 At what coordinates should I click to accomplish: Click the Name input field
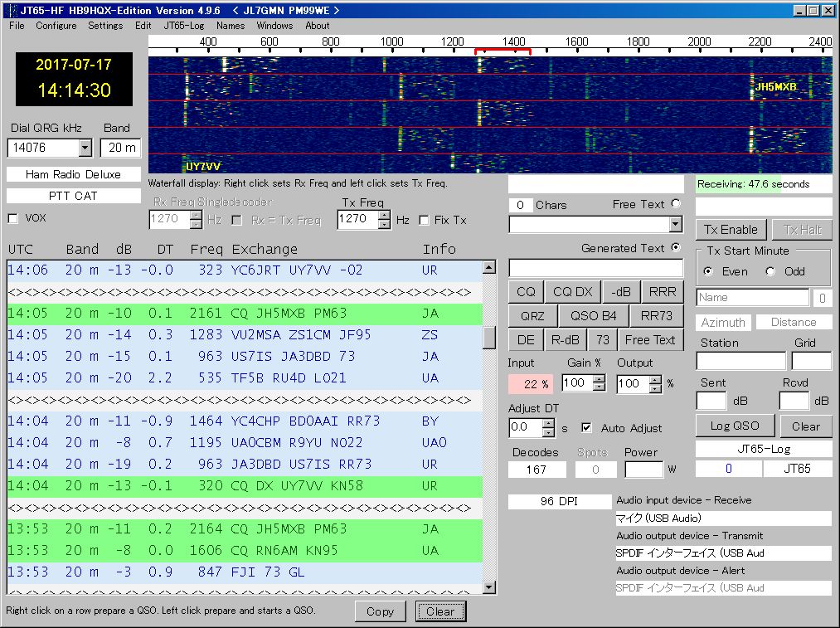click(x=752, y=297)
